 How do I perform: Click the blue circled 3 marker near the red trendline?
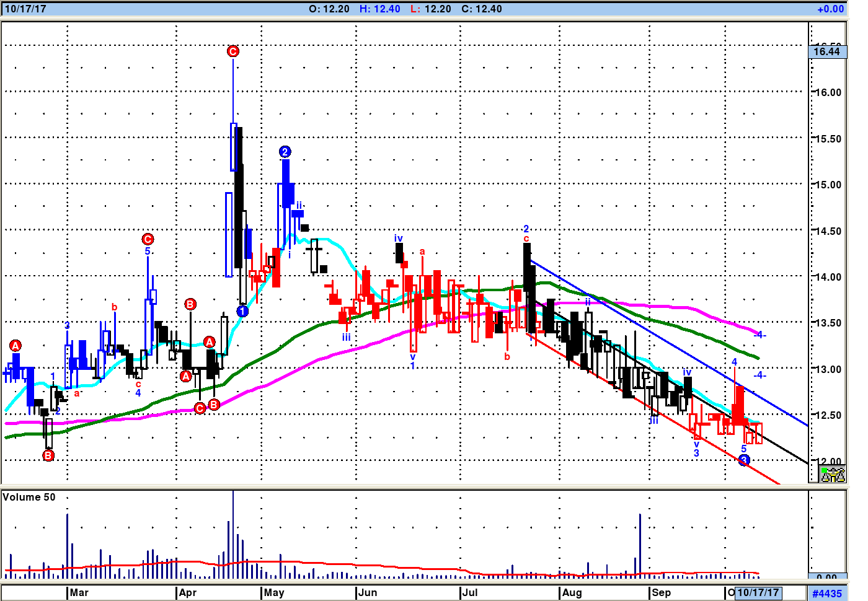(x=744, y=460)
